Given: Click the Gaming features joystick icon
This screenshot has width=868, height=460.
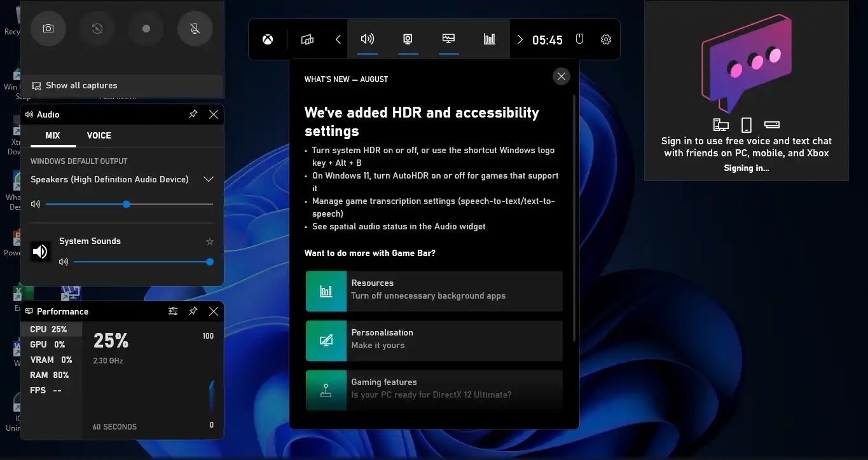Looking at the screenshot, I should 326,389.
